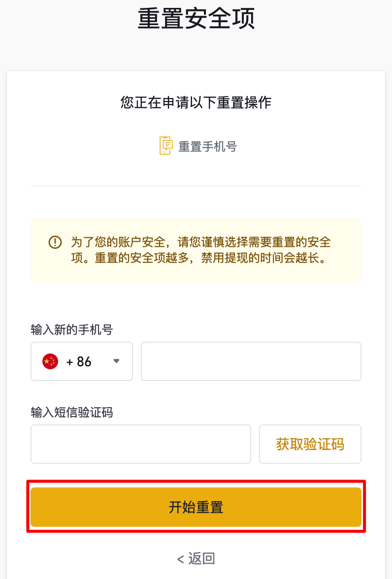Image resolution: width=392 pixels, height=579 pixels.
Task: Focus the SMS verification code field
Action: click(141, 444)
